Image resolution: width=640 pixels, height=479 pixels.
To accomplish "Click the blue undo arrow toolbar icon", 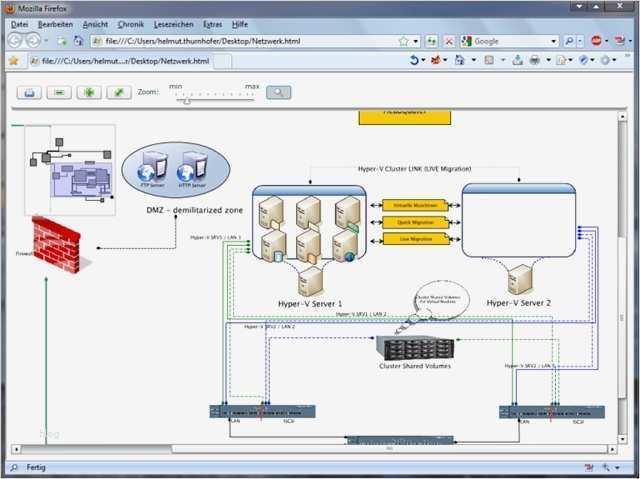I will [x=414, y=60].
